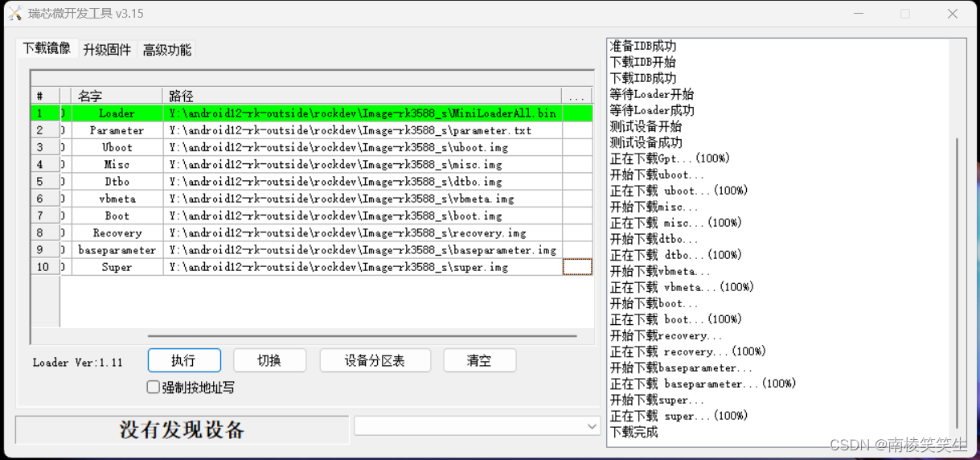This screenshot has height=460, width=980.
Task: Click the 切换 button
Action: (269, 360)
